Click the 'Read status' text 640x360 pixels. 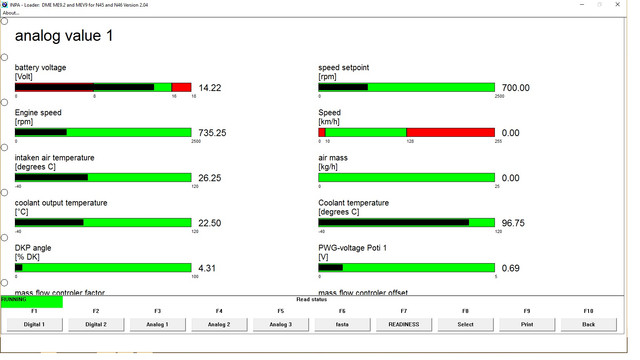click(x=312, y=299)
